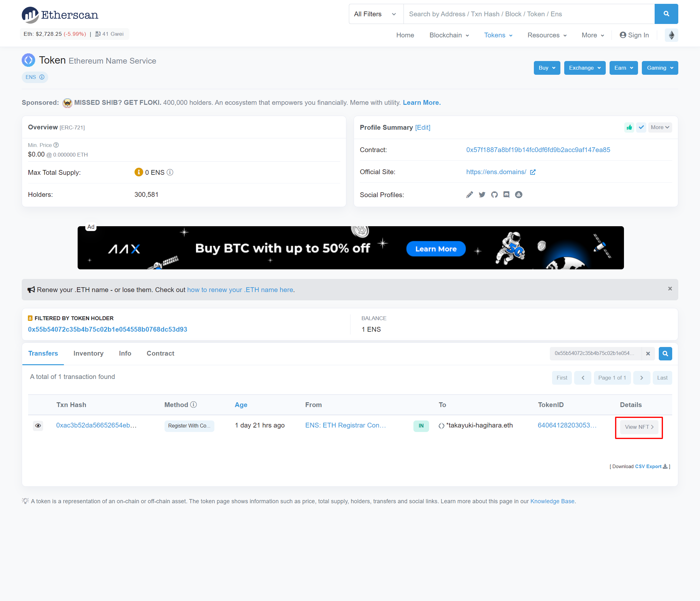Click the blue search magnifier button in header
The width and height of the screenshot is (700, 601).
666,14
